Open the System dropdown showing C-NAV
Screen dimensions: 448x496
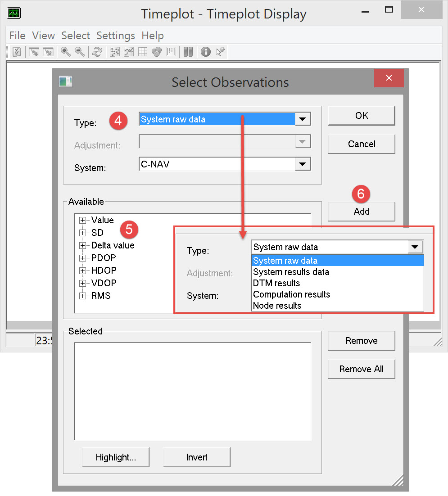click(302, 164)
